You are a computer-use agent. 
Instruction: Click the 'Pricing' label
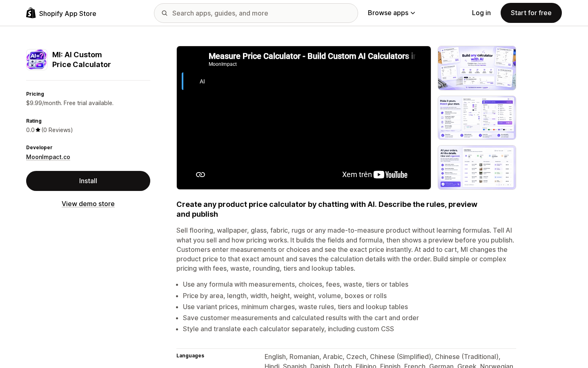point(35,94)
